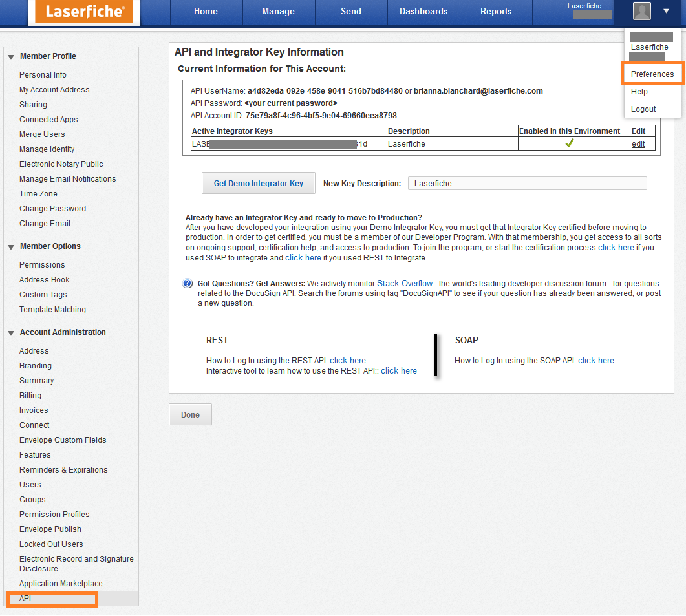Viewport: 686px width, 616px height.
Task: Go to Branding settings
Action: click(36, 366)
